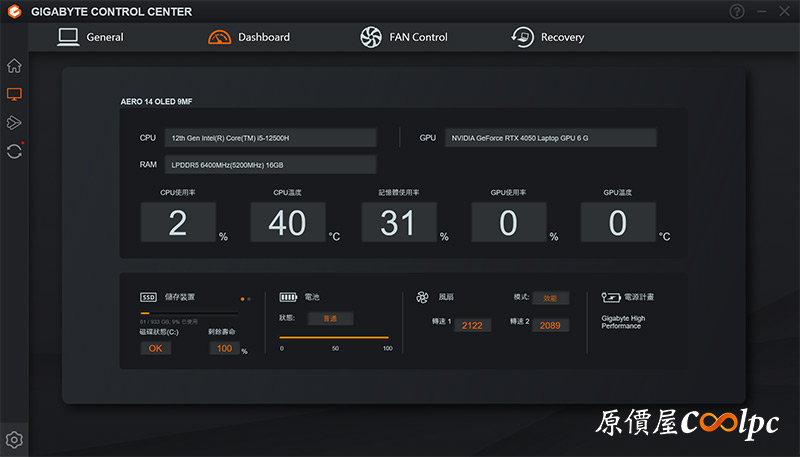Open the paper-plane sidebar icon
This screenshot has height=457, width=800.
(x=14, y=122)
